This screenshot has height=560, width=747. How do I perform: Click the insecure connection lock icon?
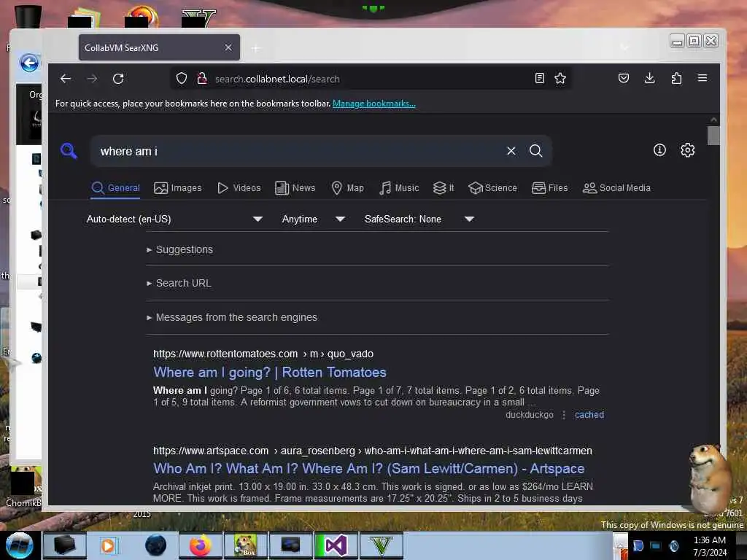[201, 79]
